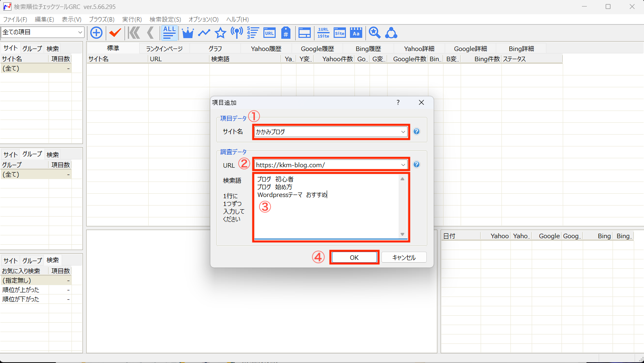Open the ファイル(F) menu
644x363 pixels.
point(15,19)
